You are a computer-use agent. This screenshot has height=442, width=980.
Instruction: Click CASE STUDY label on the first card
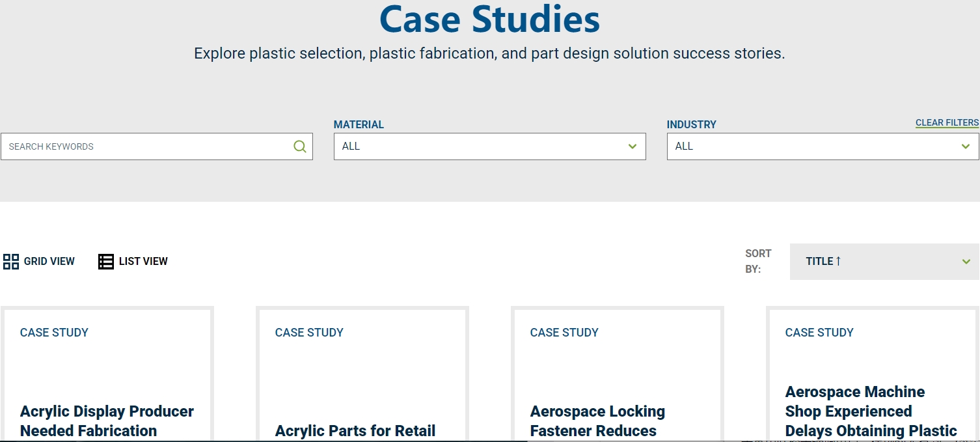tap(54, 333)
